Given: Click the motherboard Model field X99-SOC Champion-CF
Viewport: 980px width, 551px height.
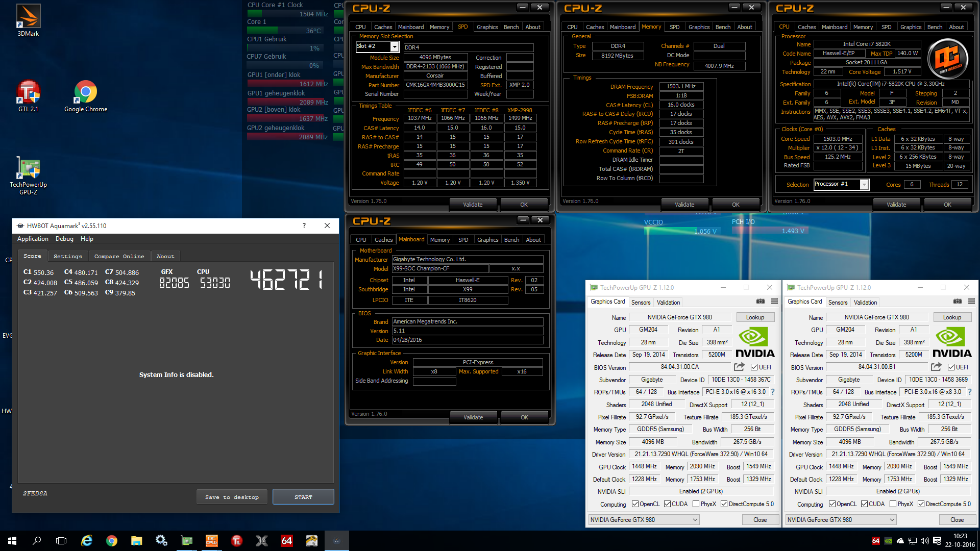Looking at the screenshot, I should [x=440, y=268].
